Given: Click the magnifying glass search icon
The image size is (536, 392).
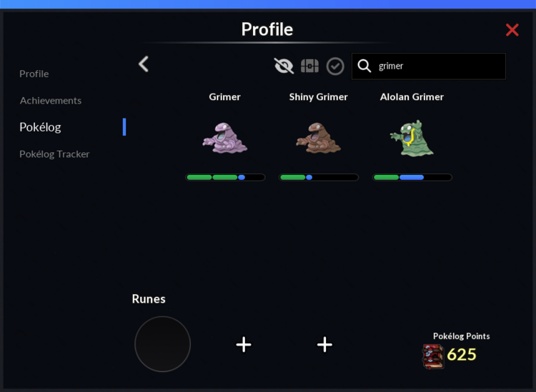Looking at the screenshot, I should (364, 66).
